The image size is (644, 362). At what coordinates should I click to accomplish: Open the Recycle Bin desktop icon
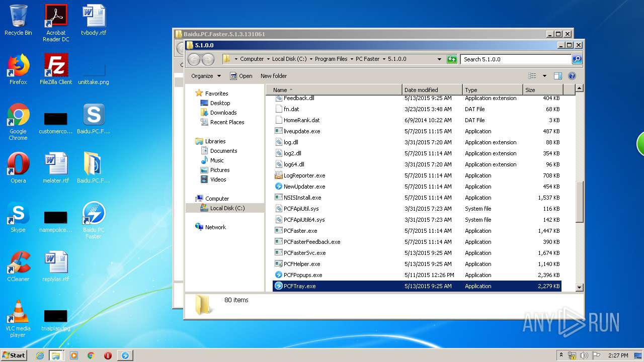pyautogui.click(x=18, y=20)
